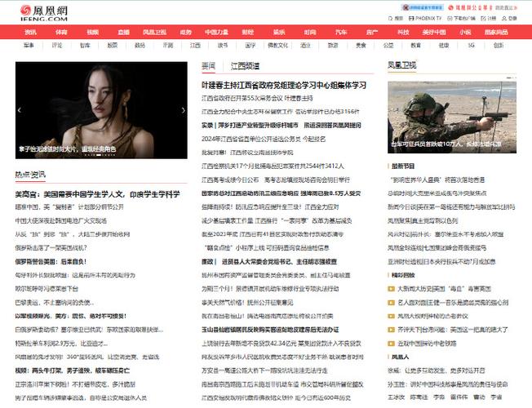Open 房产 channel in the red navigation
532x408 pixels.
[x=372, y=33]
